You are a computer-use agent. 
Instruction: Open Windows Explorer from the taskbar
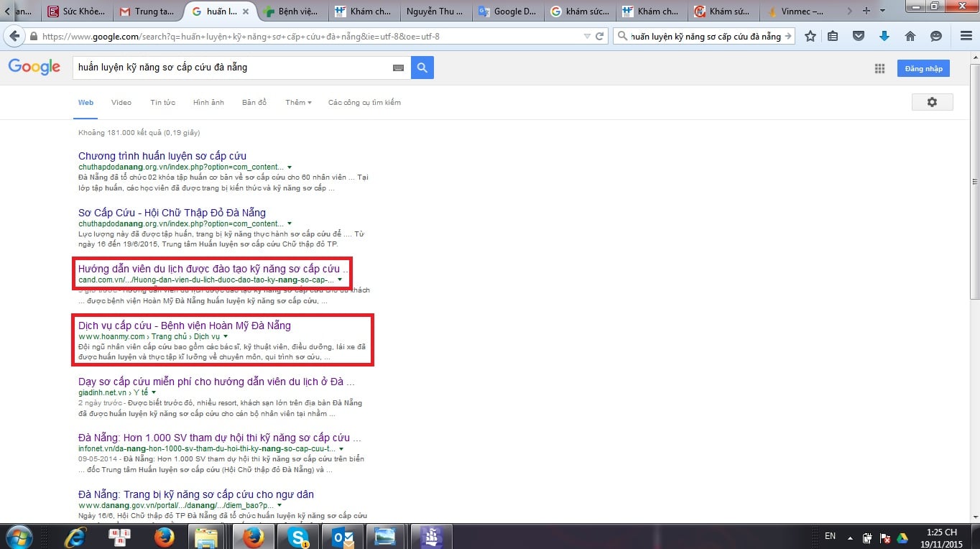(206, 537)
